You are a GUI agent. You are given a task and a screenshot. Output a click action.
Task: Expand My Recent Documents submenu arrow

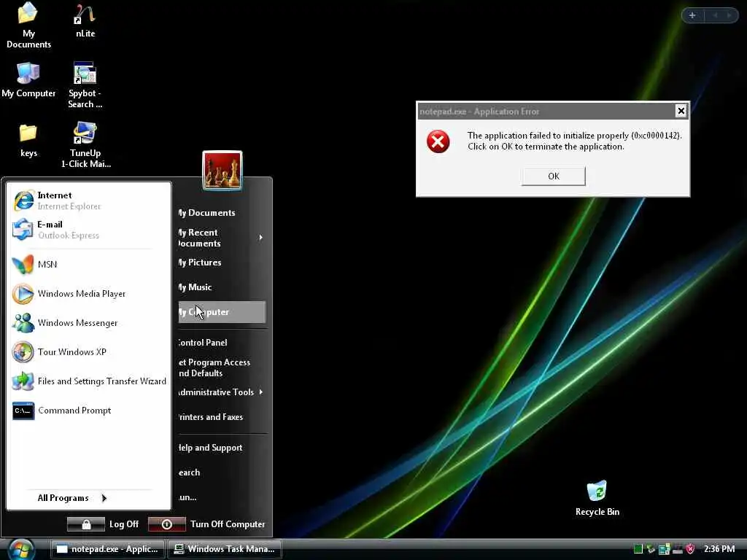click(x=260, y=237)
